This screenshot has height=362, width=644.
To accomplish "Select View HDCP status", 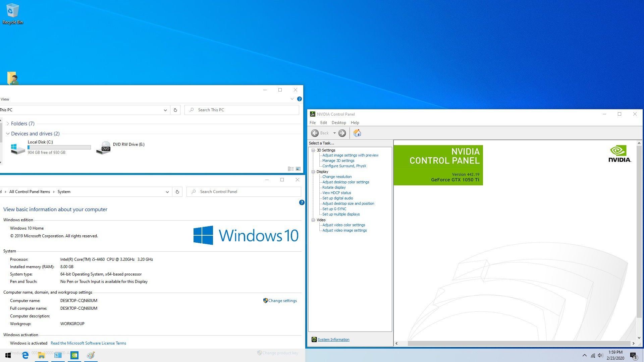I will pos(336,193).
